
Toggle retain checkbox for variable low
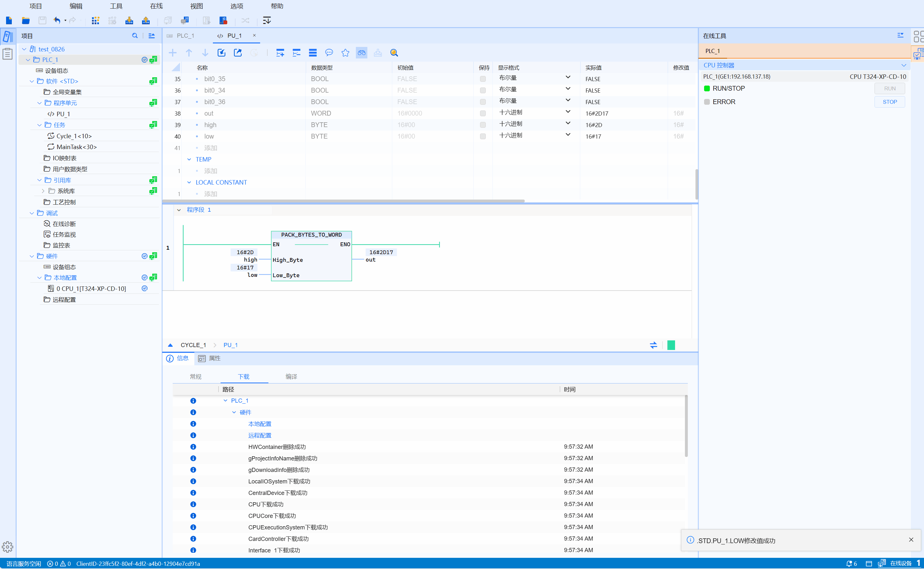483,136
